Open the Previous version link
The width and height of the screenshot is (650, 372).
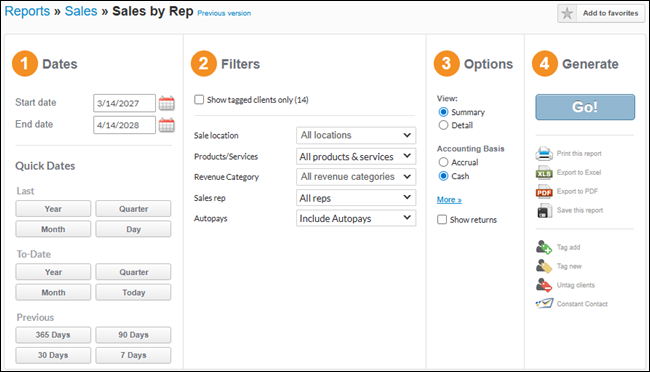coord(224,13)
